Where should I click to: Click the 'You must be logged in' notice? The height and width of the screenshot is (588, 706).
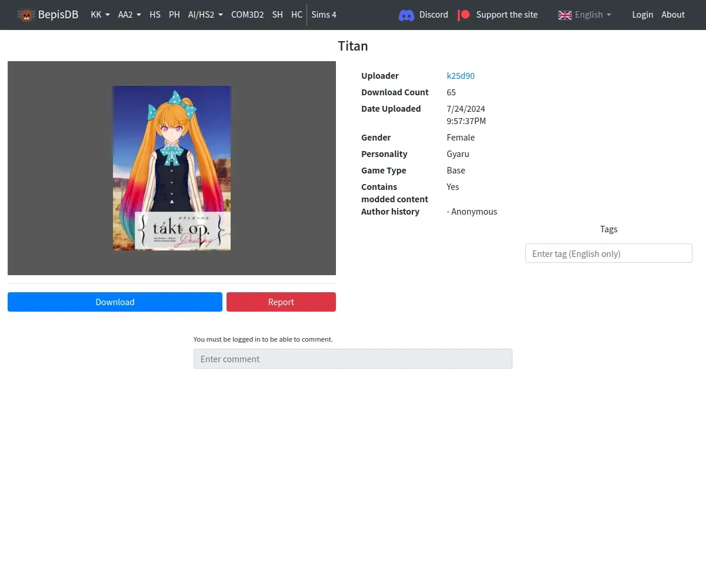263,339
